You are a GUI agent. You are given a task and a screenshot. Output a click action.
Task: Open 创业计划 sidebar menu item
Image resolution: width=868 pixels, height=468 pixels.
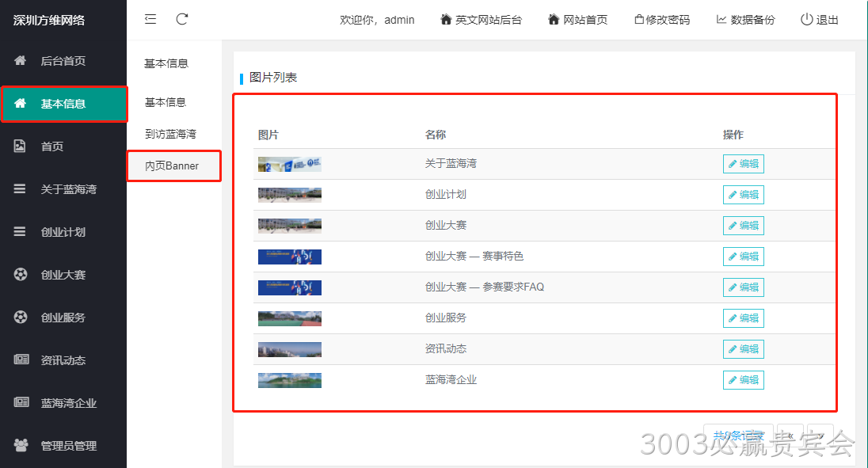[63, 232]
